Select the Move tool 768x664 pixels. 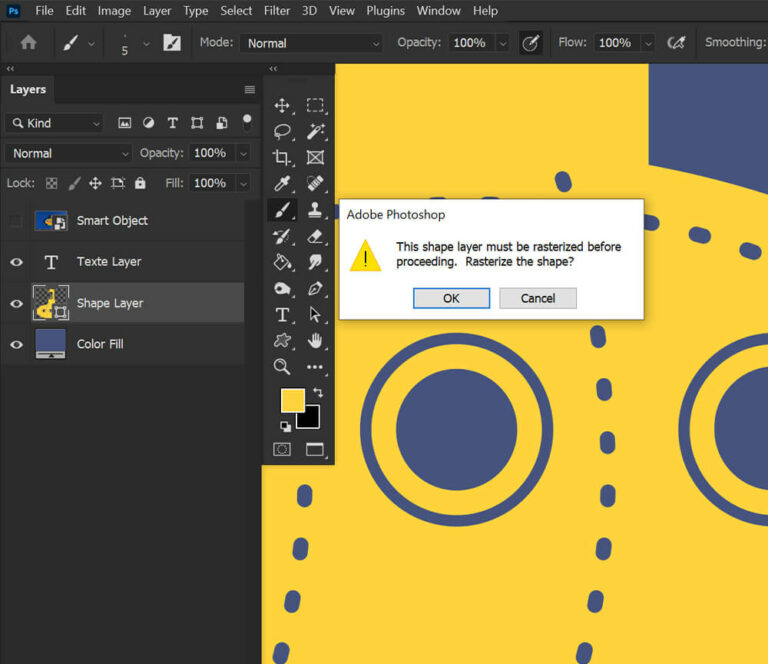282,105
